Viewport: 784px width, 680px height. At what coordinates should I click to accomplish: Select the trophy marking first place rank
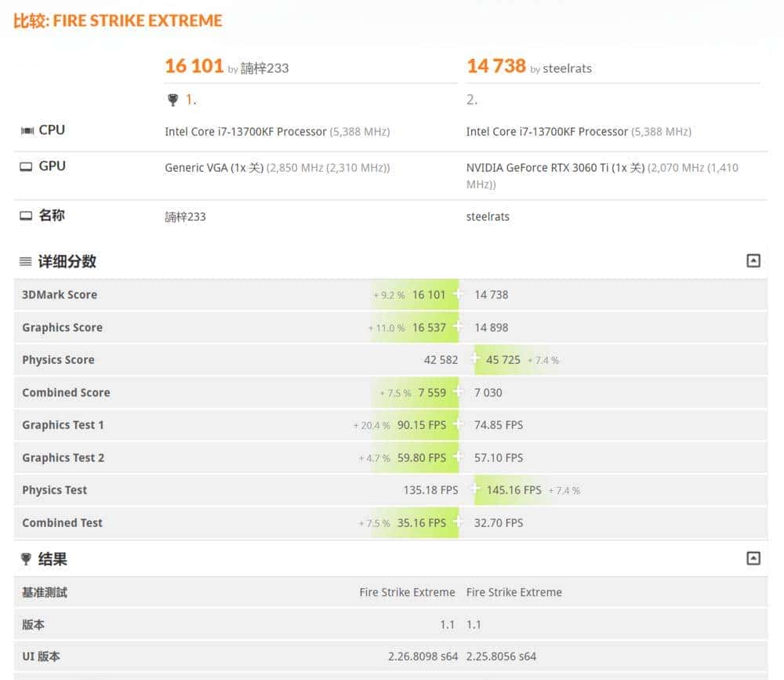pyautogui.click(x=172, y=99)
